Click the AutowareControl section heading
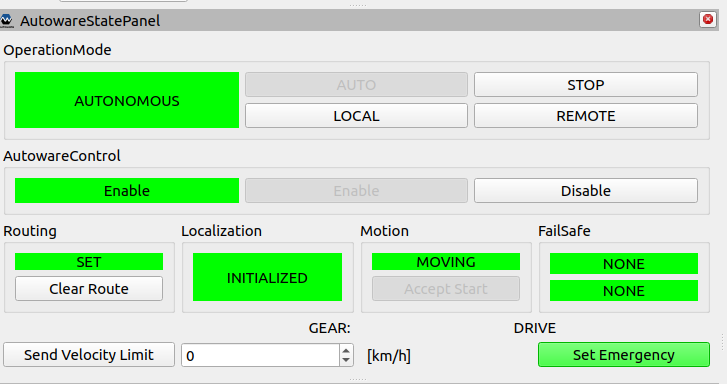The image size is (727, 384). pyautogui.click(x=62, y=155)
